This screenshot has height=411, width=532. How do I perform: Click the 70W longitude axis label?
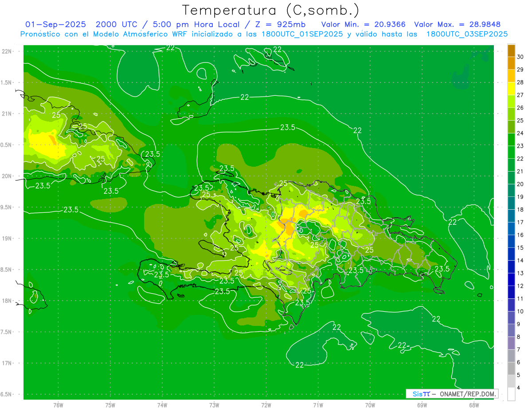pyautogui.click(x=370, y=405)
